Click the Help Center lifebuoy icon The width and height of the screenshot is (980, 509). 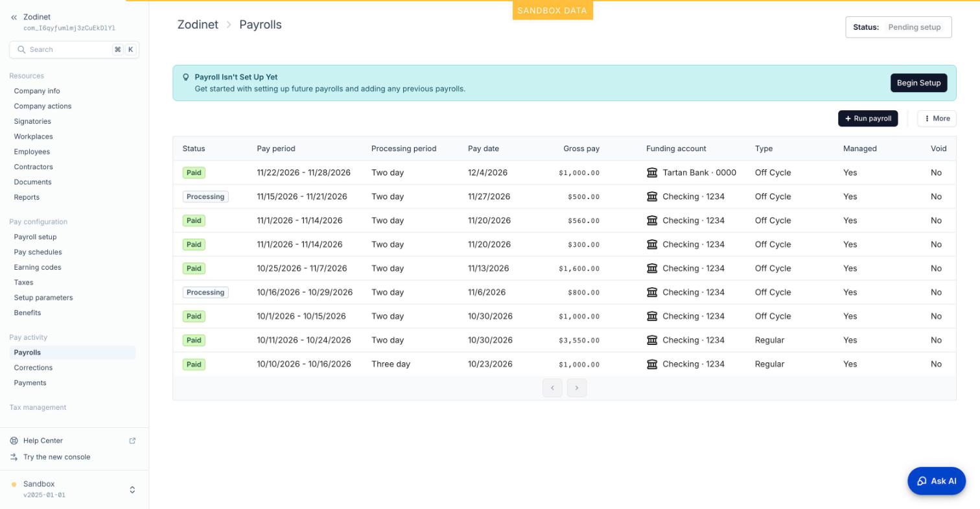(x=14, y=441)
